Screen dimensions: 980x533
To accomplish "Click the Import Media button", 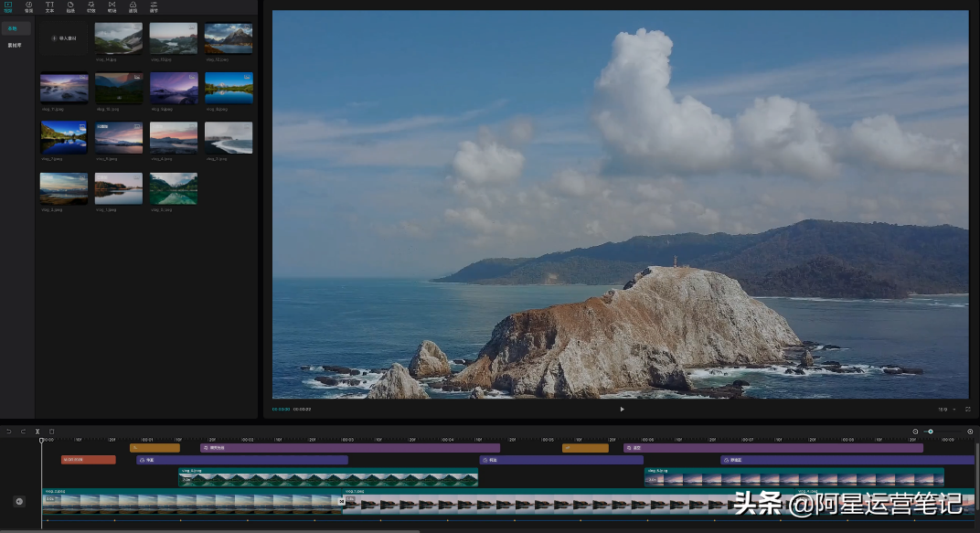I will pos(64,38).
